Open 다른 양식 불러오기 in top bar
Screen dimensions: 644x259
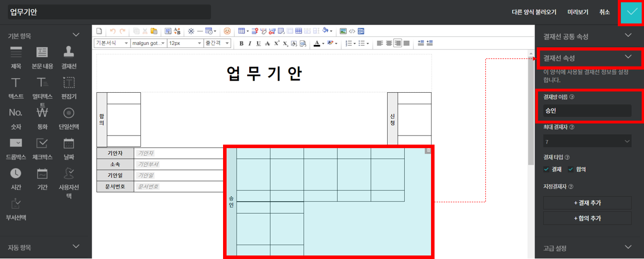point(534,12)
